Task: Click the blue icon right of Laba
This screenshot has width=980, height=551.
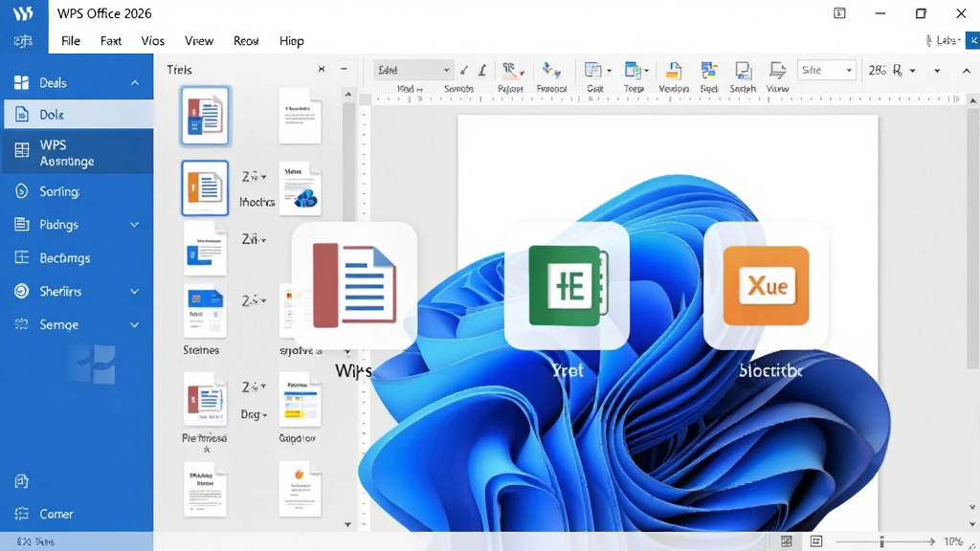Action: coord(973,40)
